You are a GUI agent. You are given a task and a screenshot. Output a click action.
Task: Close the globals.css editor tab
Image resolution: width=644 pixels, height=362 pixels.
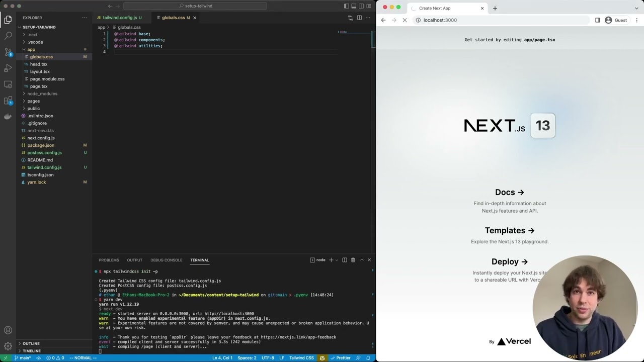[195, 18]
